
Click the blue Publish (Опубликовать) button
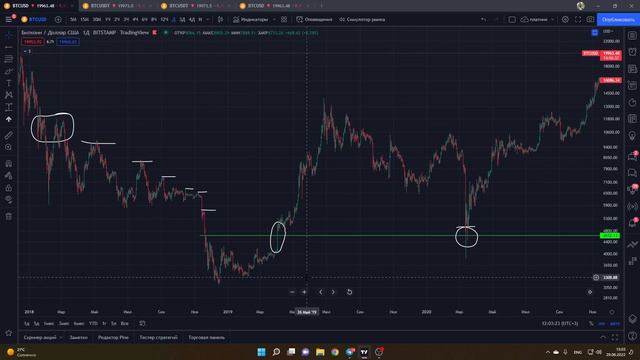coord(618,19)
